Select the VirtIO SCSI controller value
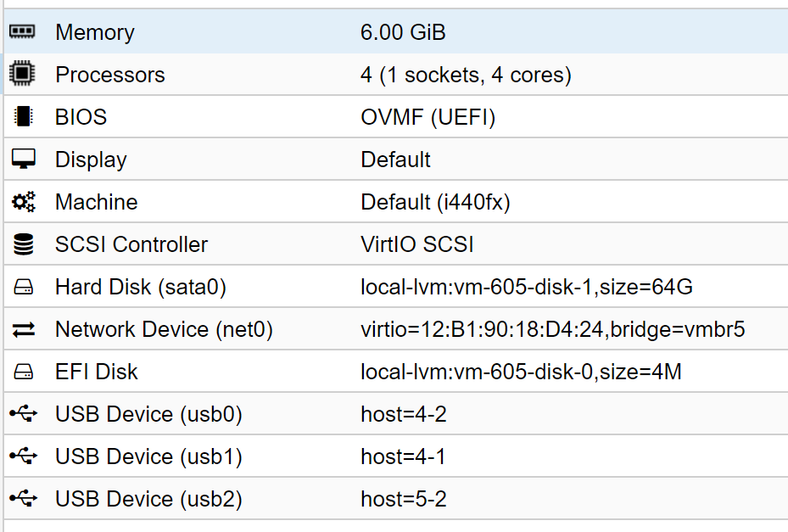 [x=417, y=244]
